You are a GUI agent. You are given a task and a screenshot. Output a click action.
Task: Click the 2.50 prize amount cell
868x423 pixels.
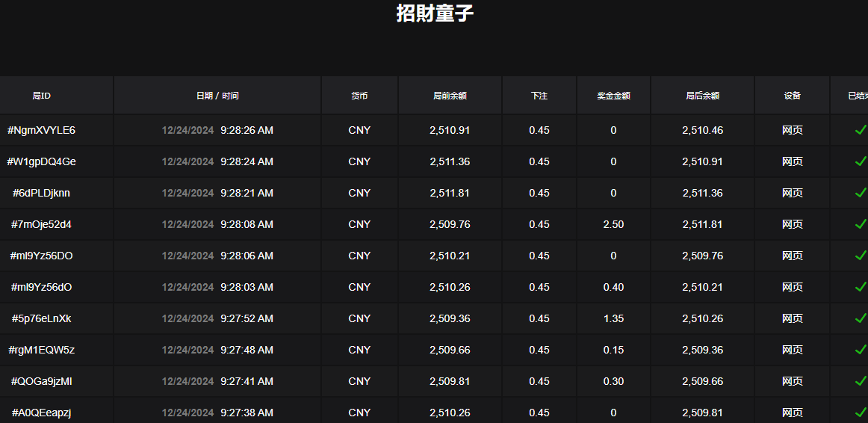[613, 224]
